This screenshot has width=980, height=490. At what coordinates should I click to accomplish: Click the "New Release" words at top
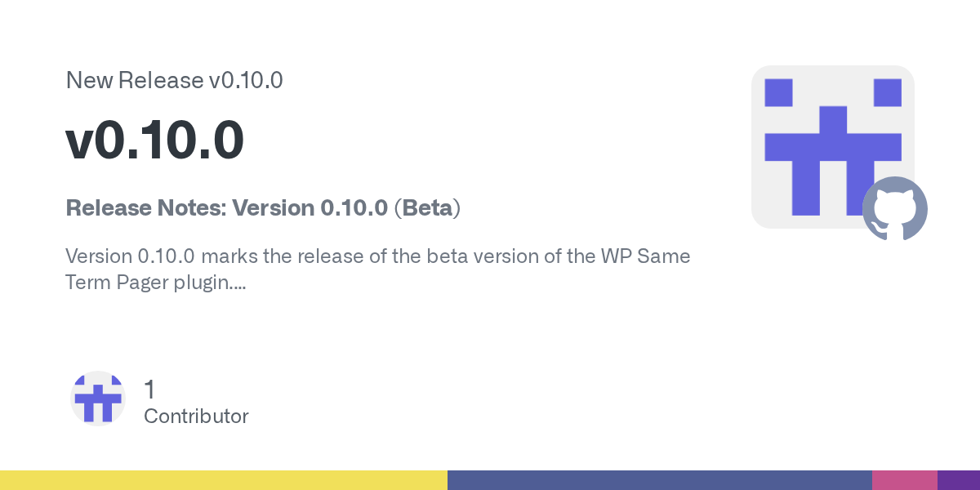tap(134, 80)
